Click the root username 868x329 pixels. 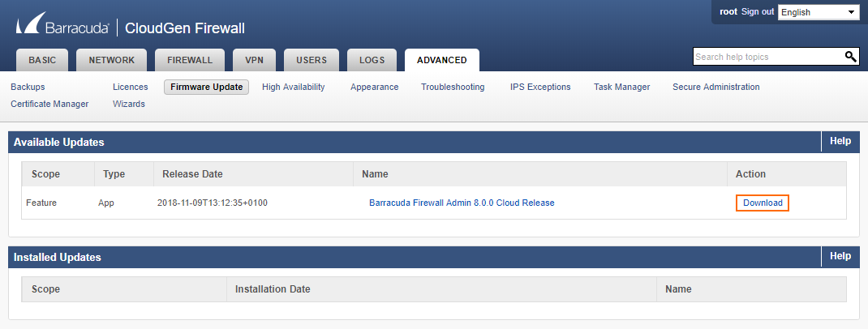[728, 11]
